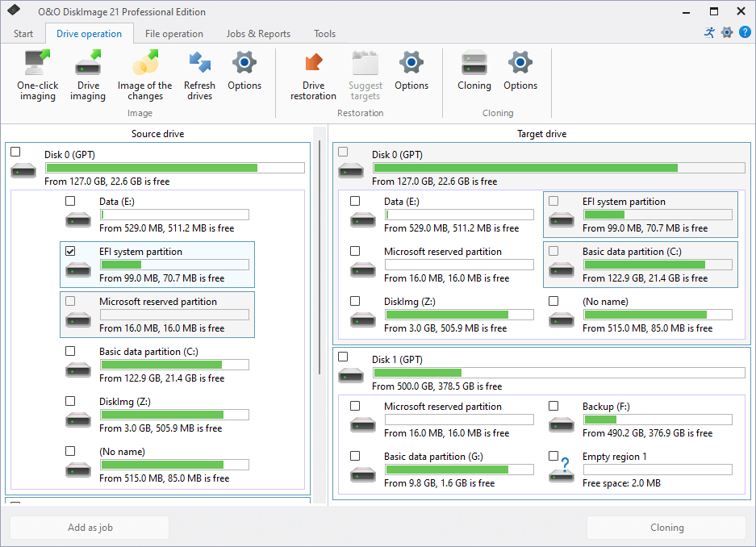Open Image group Options
The height and width of the screenshot is (547, 756).
(244, 71)
